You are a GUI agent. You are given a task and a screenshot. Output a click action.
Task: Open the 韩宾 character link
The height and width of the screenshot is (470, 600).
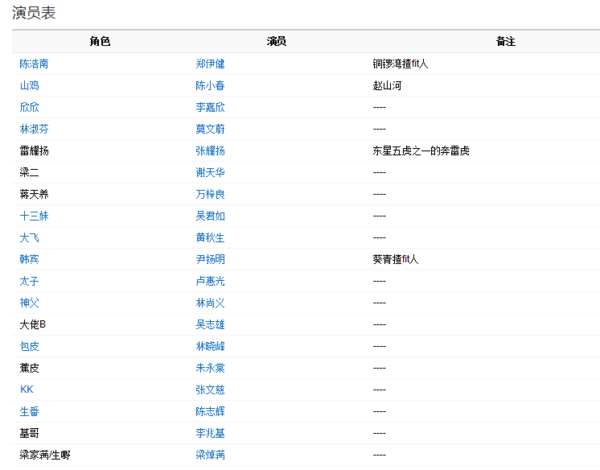(29, 259)
